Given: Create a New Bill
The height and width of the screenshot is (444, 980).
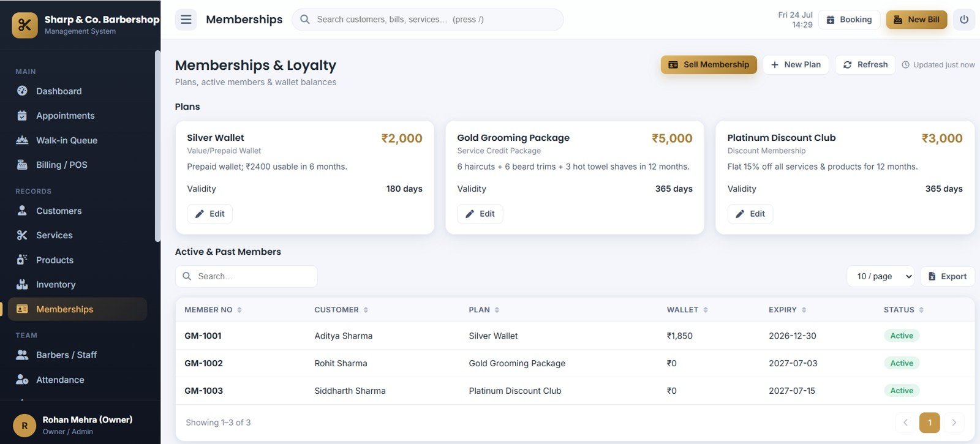Looking at the screenshot, I should (916, 20).
